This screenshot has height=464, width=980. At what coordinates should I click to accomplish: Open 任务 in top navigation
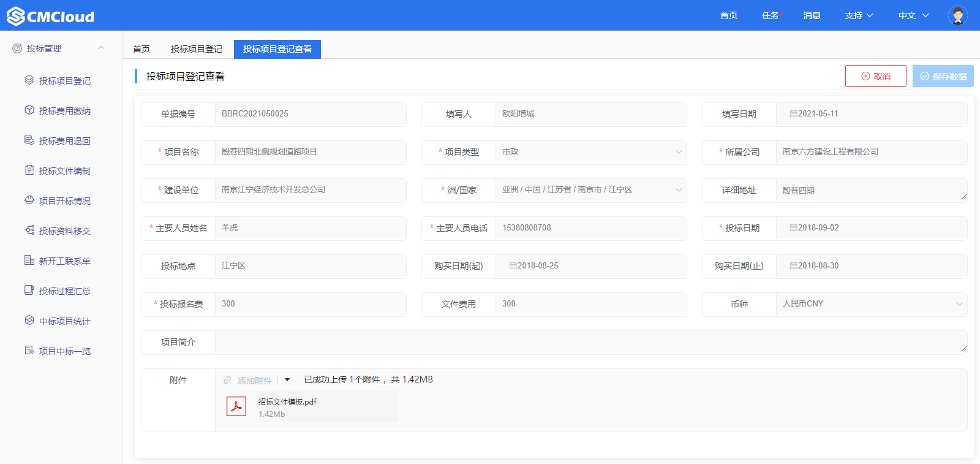click(771, 15)
